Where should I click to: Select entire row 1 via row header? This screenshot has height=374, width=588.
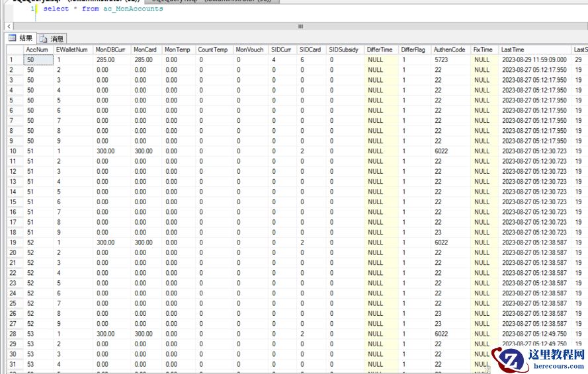click(x=11, y=59)
